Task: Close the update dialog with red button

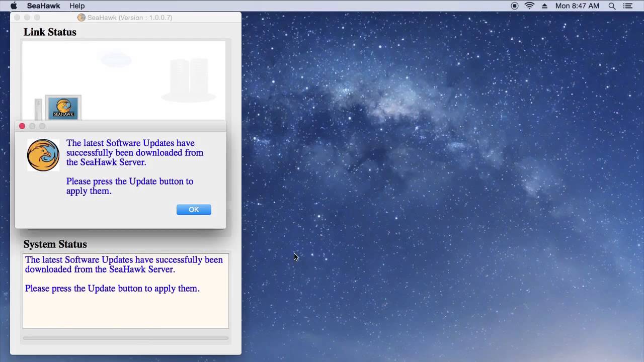Action: (22, 126)
